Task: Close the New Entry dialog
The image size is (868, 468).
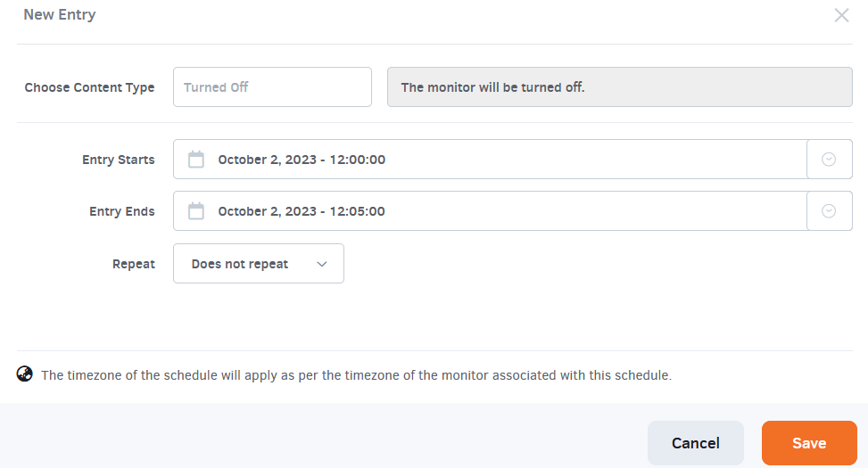Action: pyautogui.click(x=841, y=15)
